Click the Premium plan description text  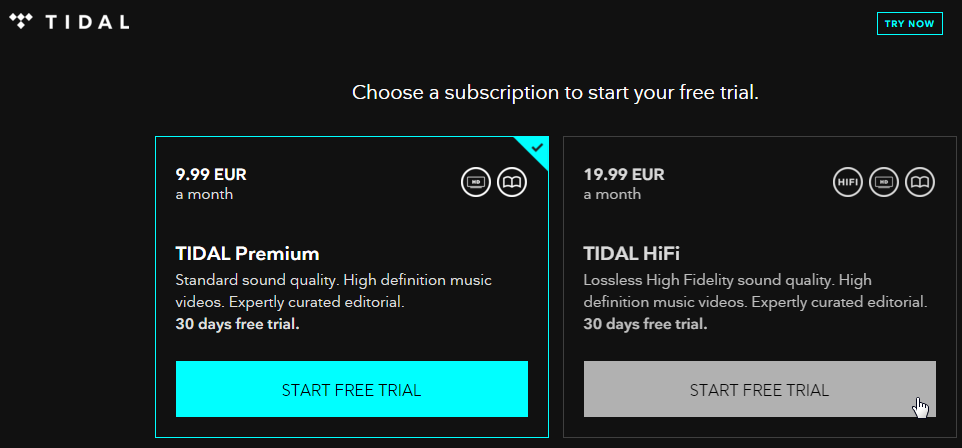[x=334, y=292]
